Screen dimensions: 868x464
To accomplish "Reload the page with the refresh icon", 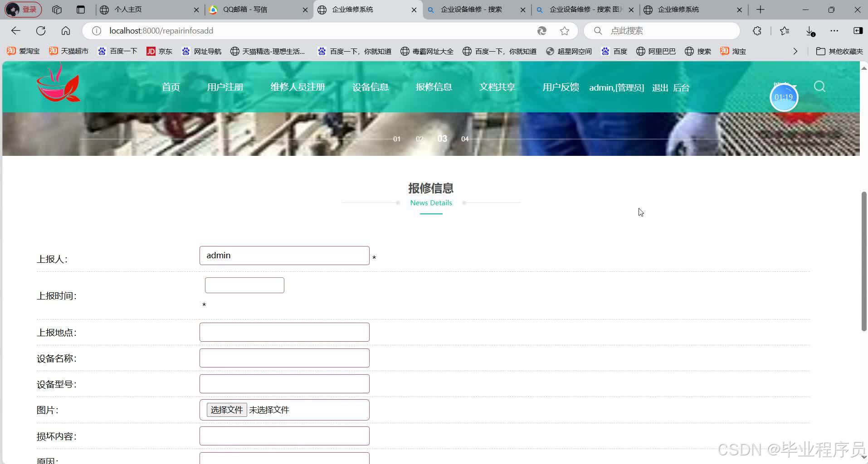I will [41, 30].
